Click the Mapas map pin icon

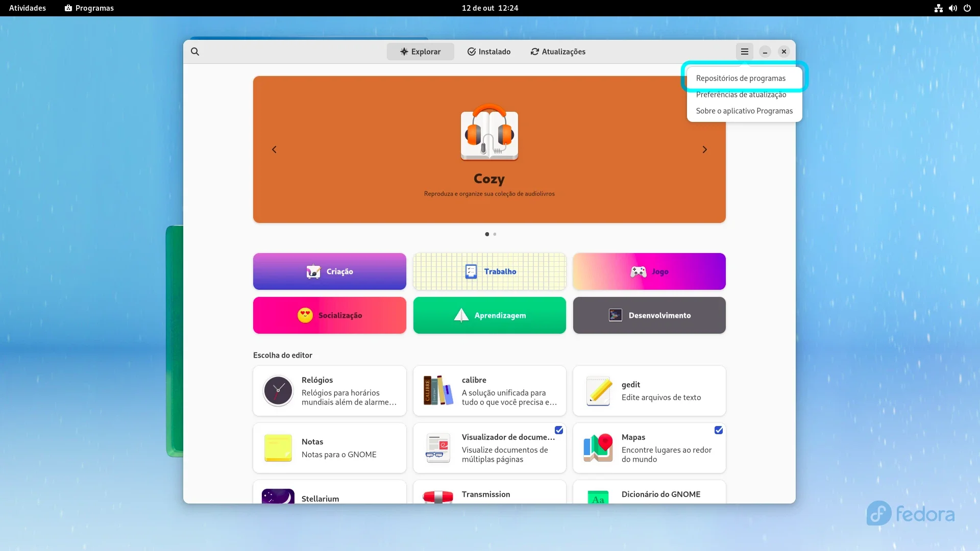[x=598, y=448]
